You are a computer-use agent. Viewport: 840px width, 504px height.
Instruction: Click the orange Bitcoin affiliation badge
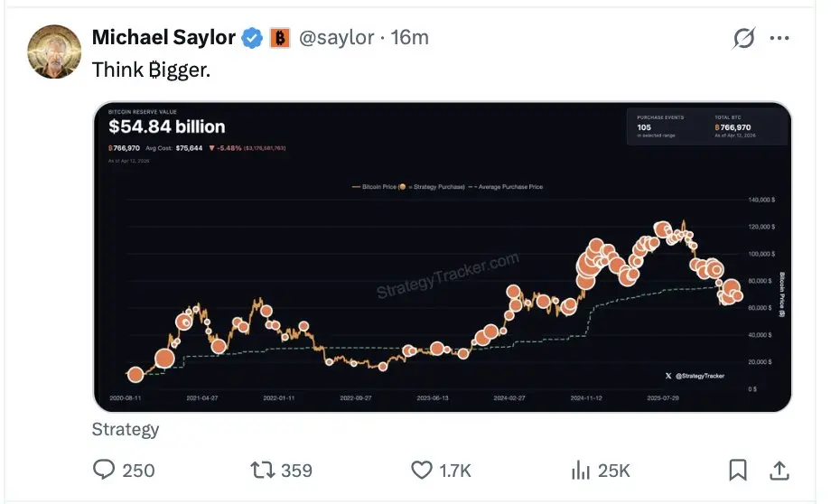point(279,38)
